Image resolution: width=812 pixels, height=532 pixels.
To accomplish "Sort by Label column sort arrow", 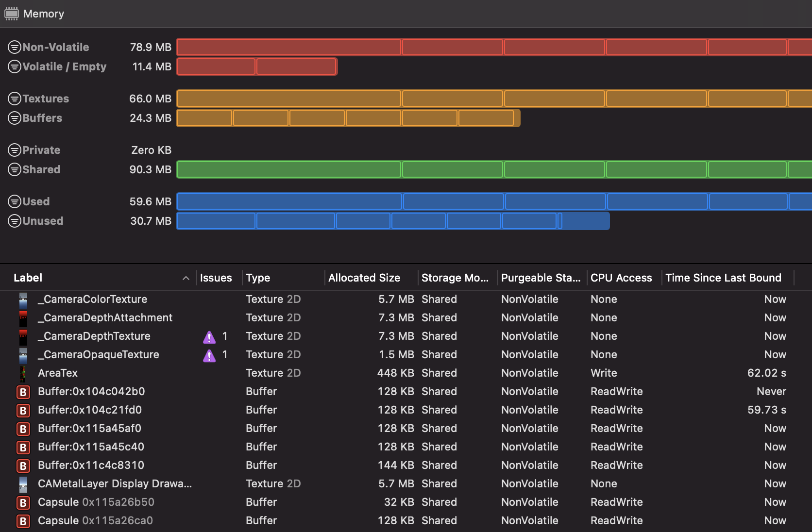I will point(186,278).
